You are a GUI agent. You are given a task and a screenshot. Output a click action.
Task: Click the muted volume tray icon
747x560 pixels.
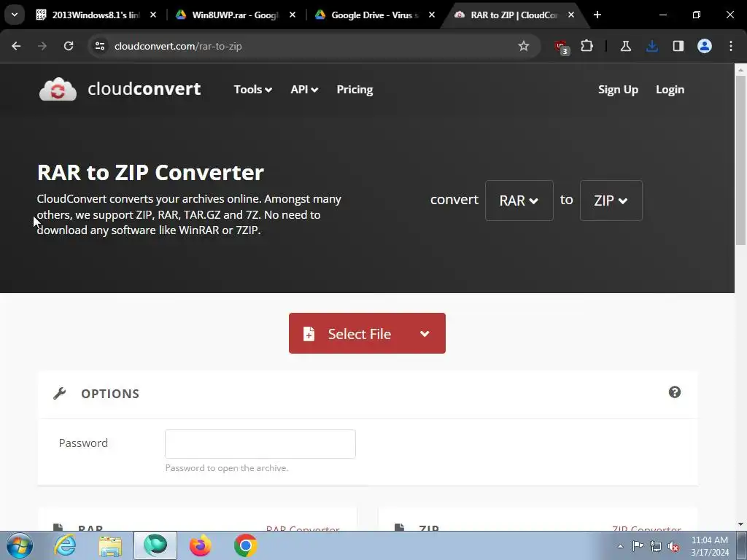(x=673, y=546)
